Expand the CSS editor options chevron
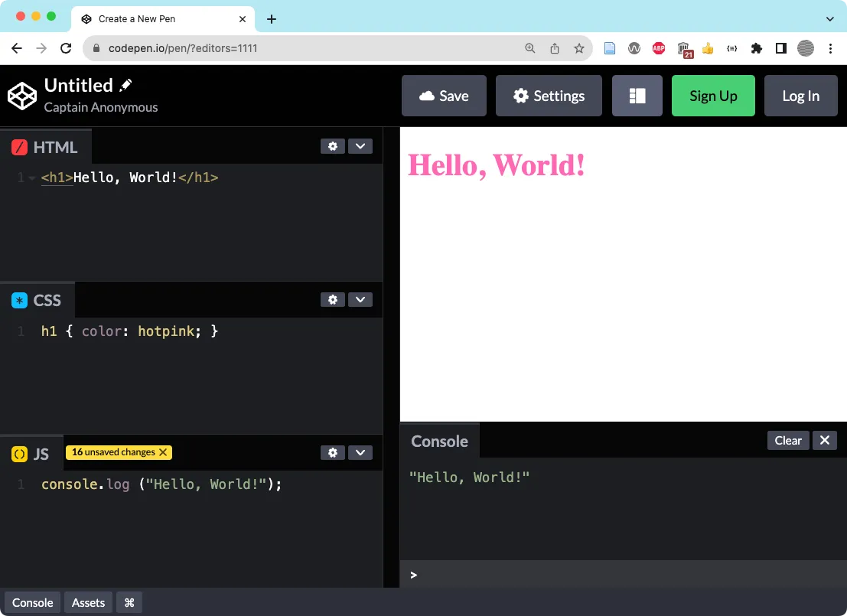The height and width of the screenshot is (616, 847). click(x=360, y=299)
